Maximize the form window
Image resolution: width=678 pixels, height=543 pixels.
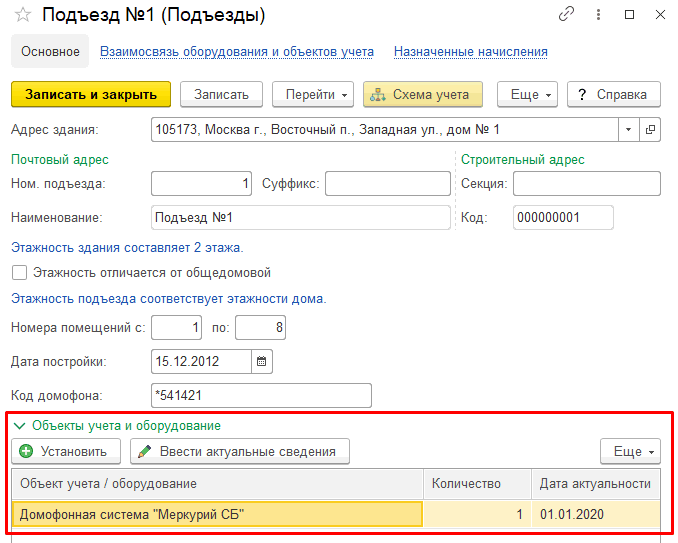click(630, 14)
